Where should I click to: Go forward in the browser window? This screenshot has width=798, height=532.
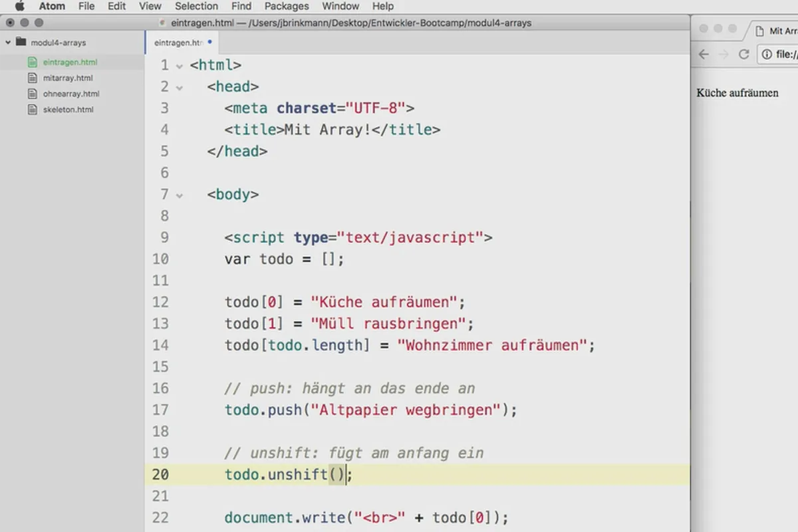(724, 55)
